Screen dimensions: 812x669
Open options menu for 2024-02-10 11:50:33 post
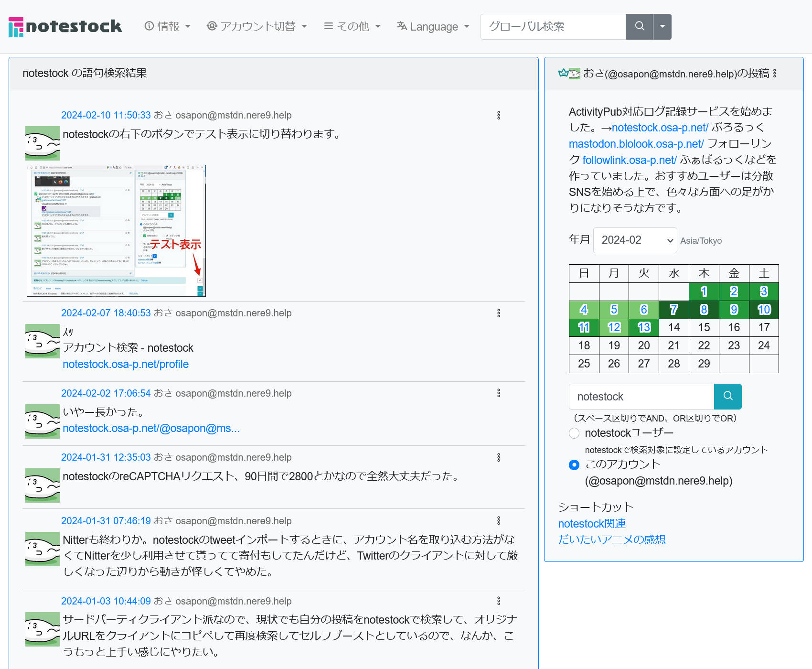[x=499, y=115]
